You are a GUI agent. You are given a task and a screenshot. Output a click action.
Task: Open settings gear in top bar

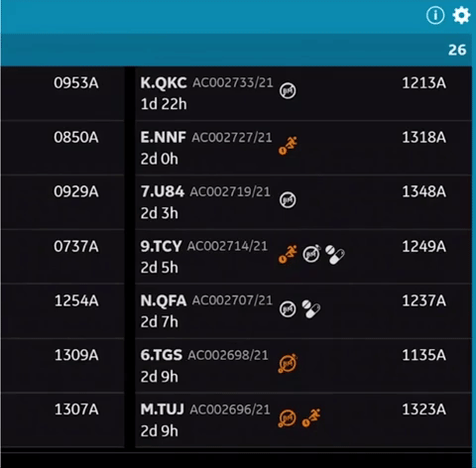[461, 15]
